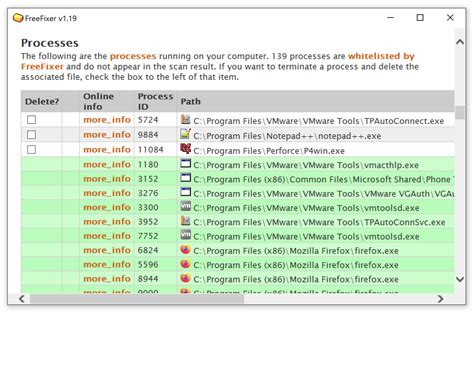Screen dimensions: 474x367
Task: Click the firefox.exe path for process 6824
Action: [296, 251]
